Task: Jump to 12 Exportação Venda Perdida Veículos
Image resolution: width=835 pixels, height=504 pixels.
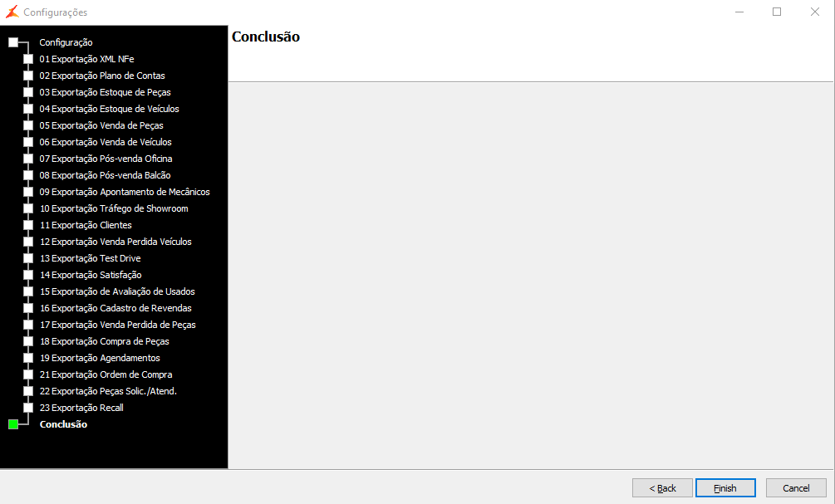Action: (x=115, y=242)
